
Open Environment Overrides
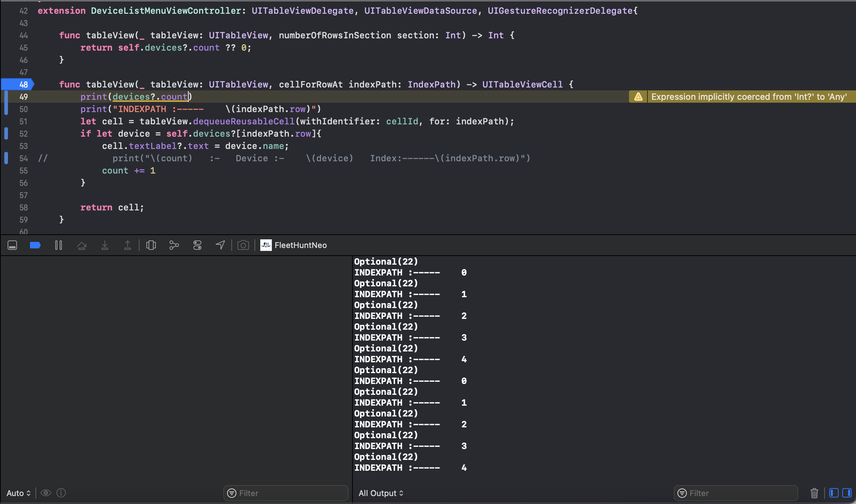point(197,245)
